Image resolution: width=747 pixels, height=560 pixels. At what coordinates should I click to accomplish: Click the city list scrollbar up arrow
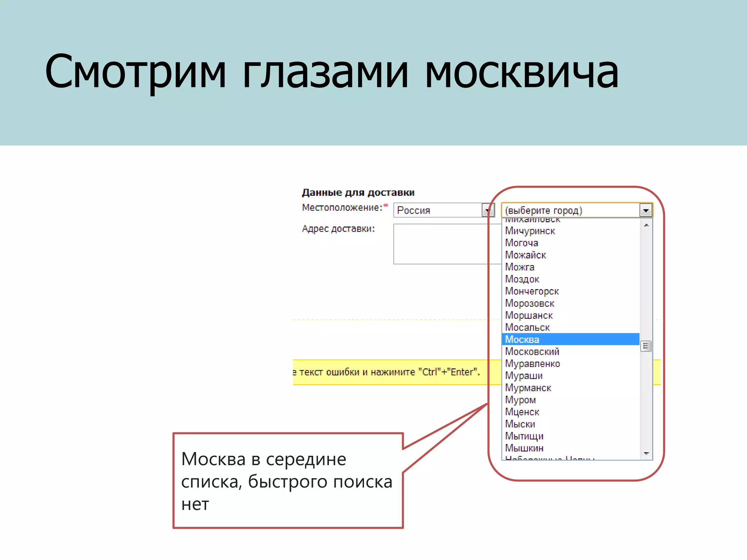click(646, 225)
